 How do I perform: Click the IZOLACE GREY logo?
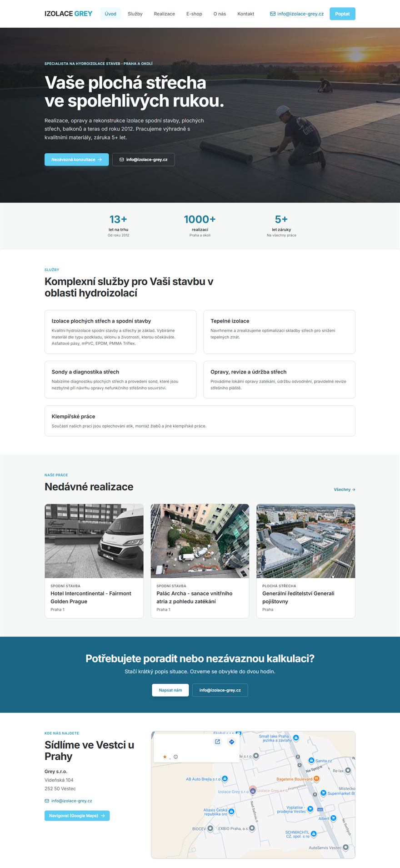click(68, 14)
